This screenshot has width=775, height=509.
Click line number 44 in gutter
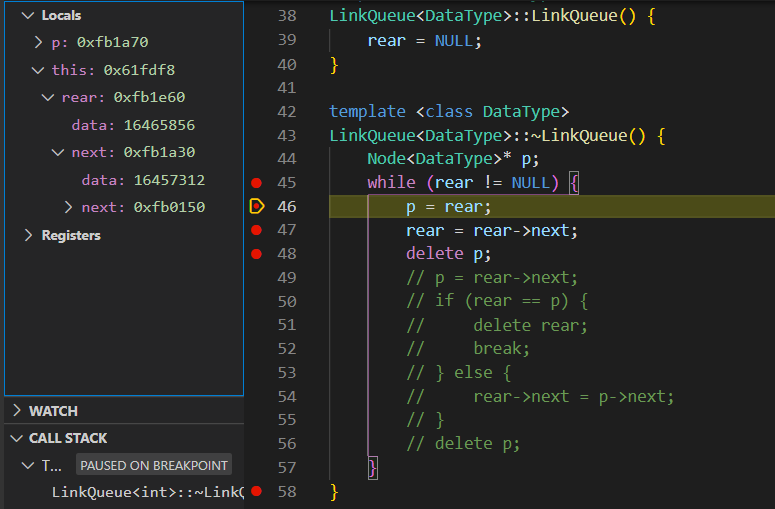pos(287,159)
